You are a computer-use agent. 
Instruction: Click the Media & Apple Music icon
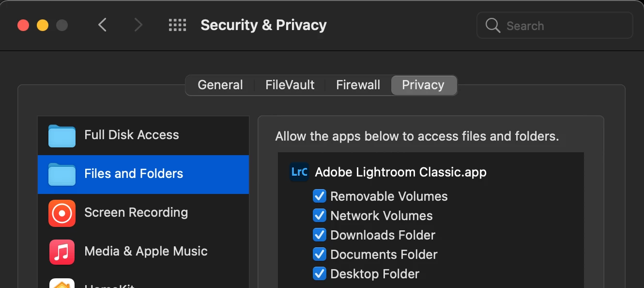62,252
